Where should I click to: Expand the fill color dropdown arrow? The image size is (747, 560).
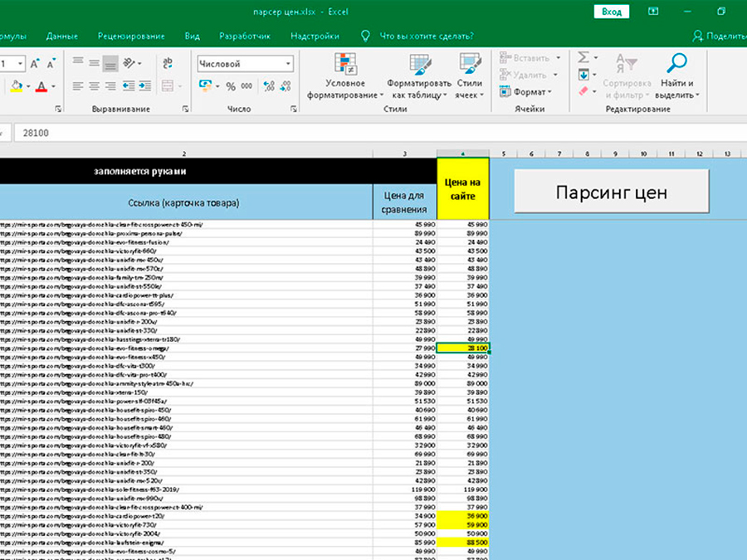(x=28, y=86)
